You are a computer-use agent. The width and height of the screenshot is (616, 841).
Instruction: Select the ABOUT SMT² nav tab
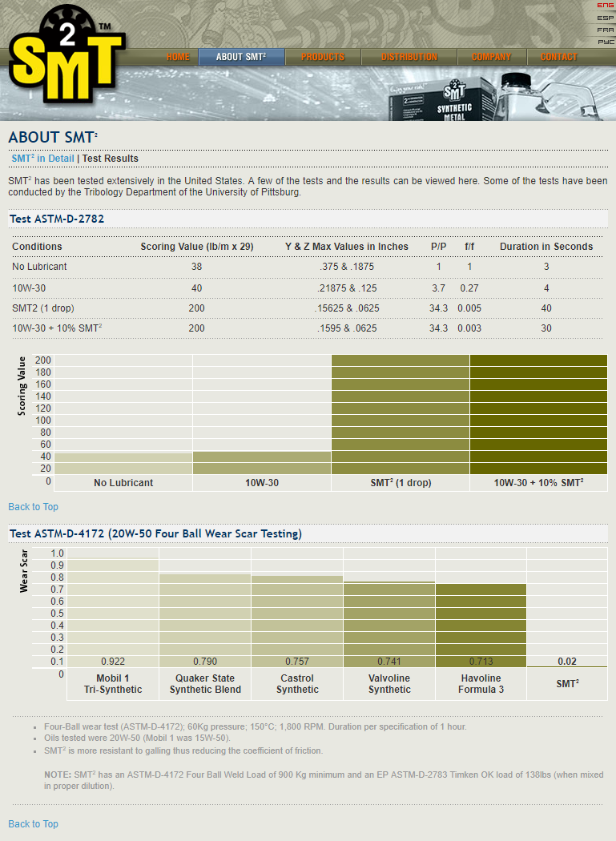click(x=240, y=57)
